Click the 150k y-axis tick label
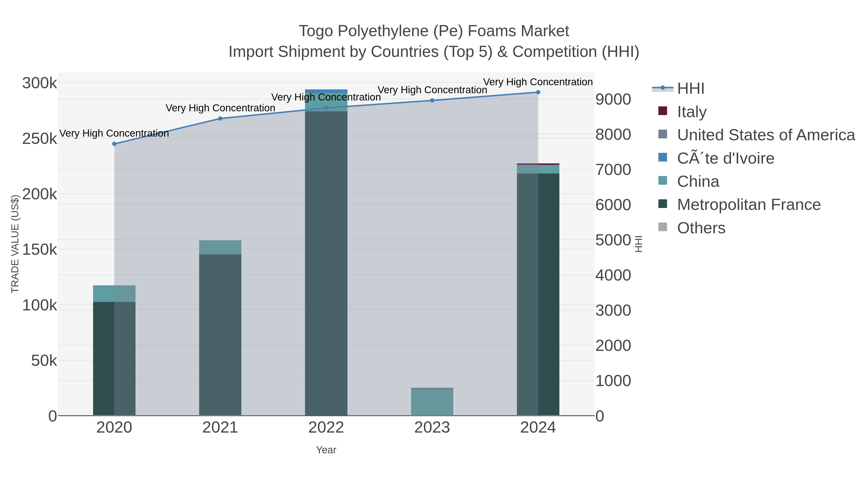868x488 pixels. pyautogui.click(x=40, y=250)
